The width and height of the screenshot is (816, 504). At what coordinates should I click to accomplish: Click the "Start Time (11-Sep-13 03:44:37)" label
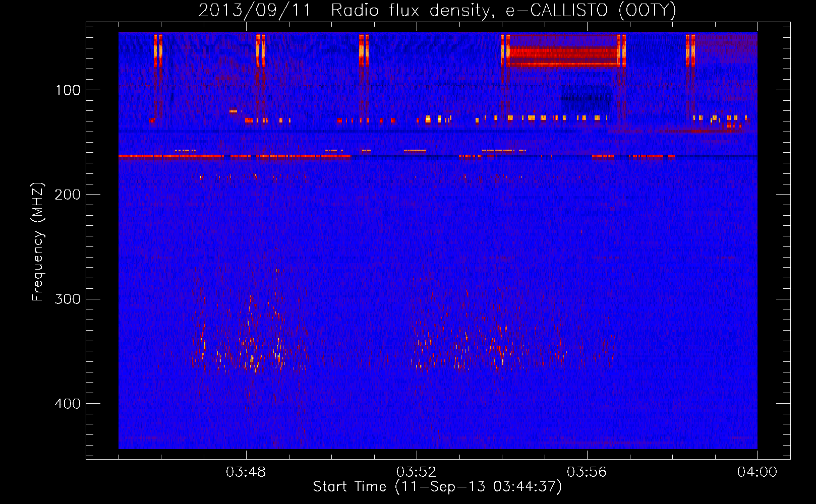(x=437, y=487)
